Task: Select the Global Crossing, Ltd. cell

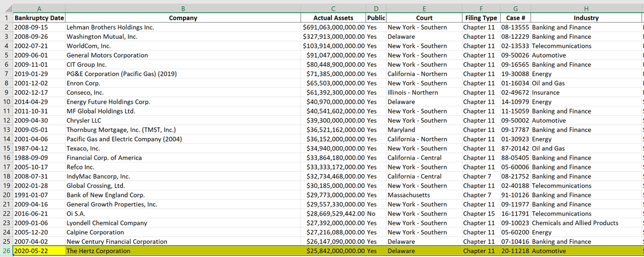Action: (183, 185)
